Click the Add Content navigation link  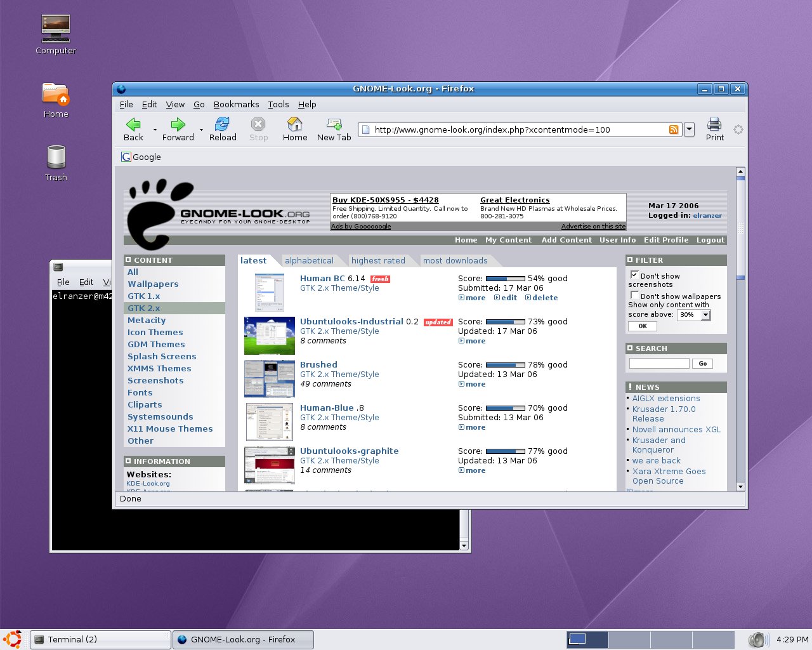coord(566,240)
